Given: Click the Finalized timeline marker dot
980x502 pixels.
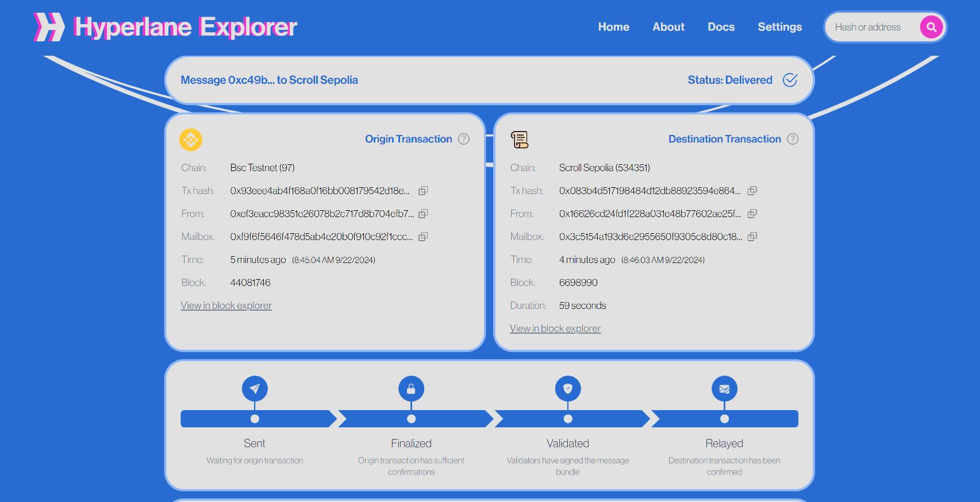Looking at the screenshot, I should pos(411,419).
